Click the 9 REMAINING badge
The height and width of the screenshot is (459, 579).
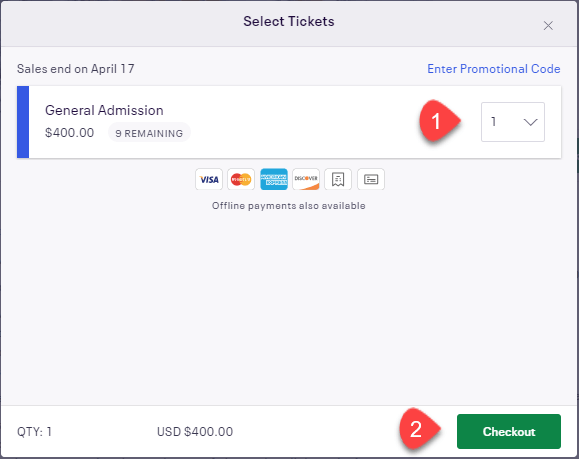(x=149, y=133)
